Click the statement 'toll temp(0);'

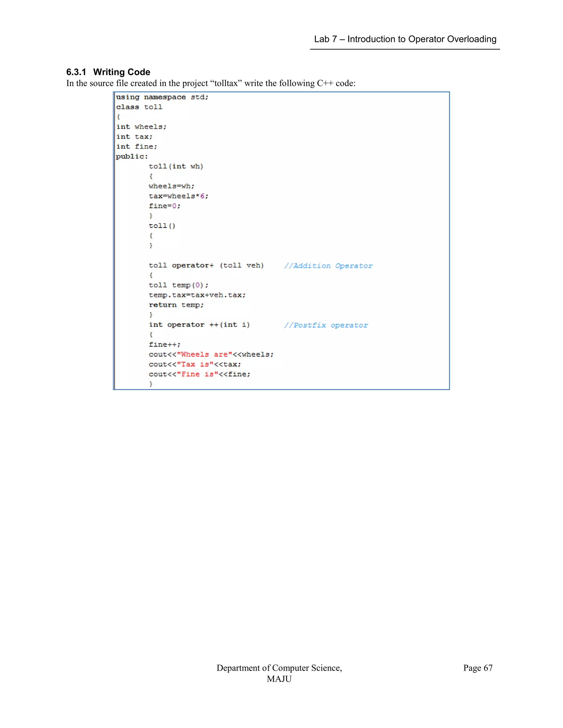(178, 285)
